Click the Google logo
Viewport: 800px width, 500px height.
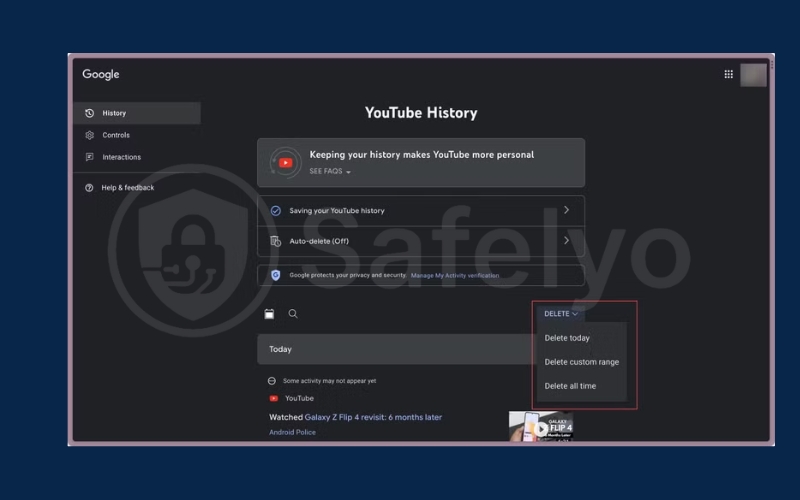pyautogui.click(x=101, y=74)
